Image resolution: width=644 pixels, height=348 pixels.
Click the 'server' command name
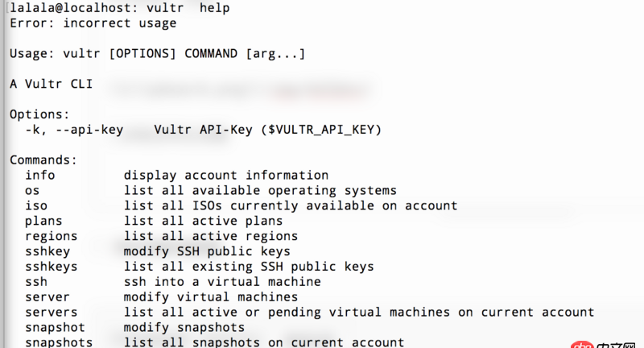[47, 297]
